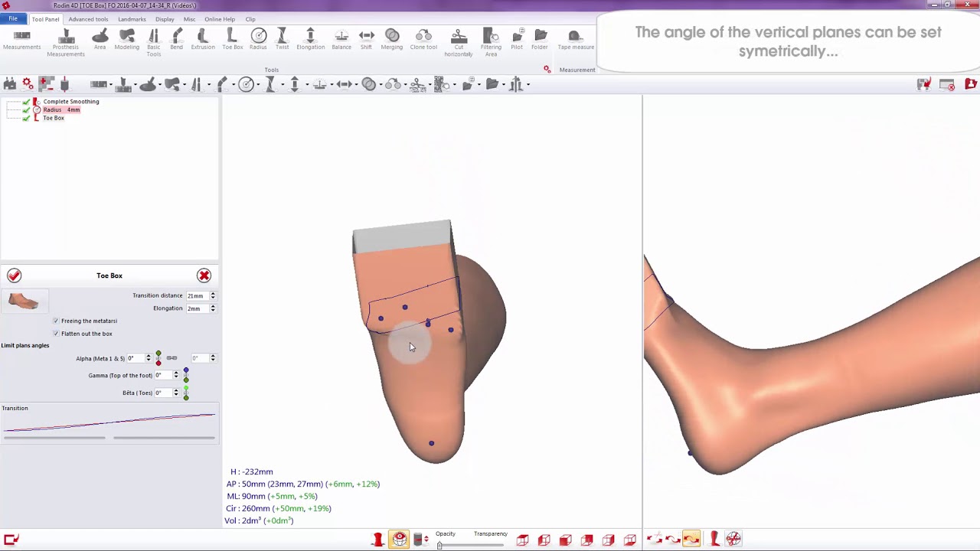The height and width of the screenshot is (551, 980).
Task: Select Toe Box history entry
Action: click(x=54, y=118)
